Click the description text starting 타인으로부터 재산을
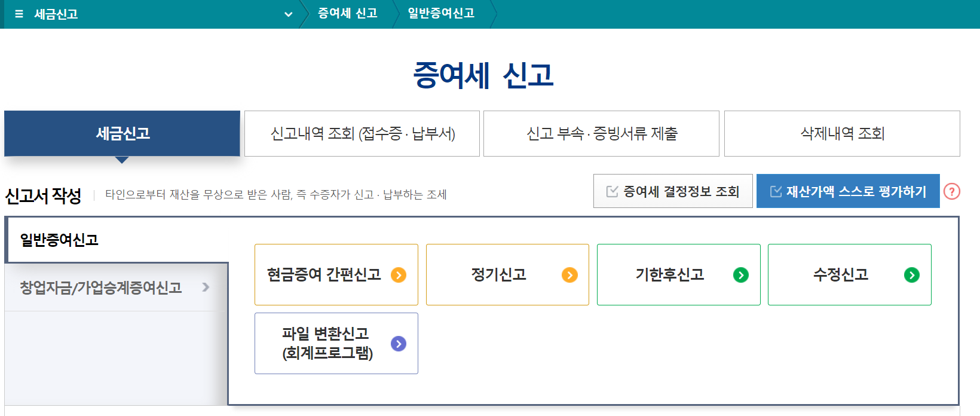This screenshot has height=416, width=980. click(x=276, y=194)
